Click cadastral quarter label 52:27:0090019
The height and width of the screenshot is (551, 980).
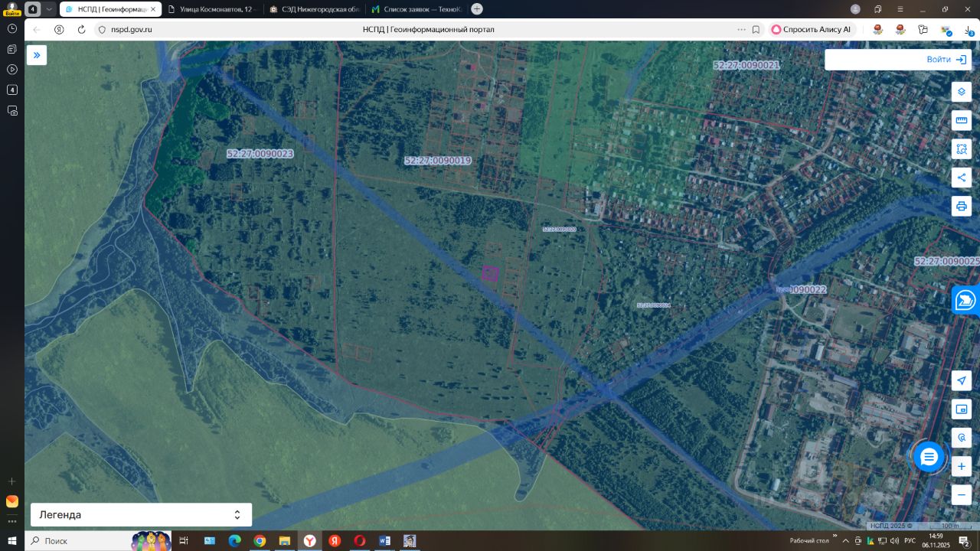[438, 161]
